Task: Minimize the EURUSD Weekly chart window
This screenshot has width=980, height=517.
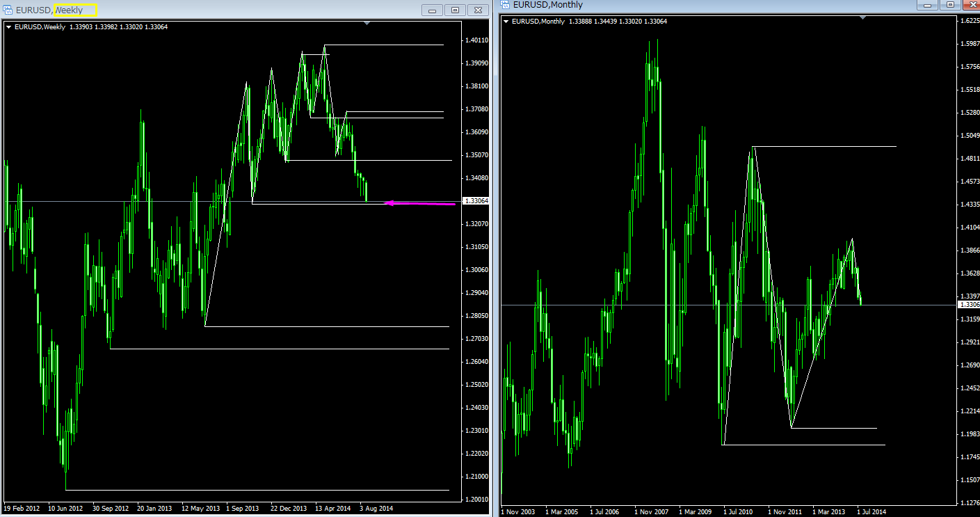Action: click(x=433, y=10)
